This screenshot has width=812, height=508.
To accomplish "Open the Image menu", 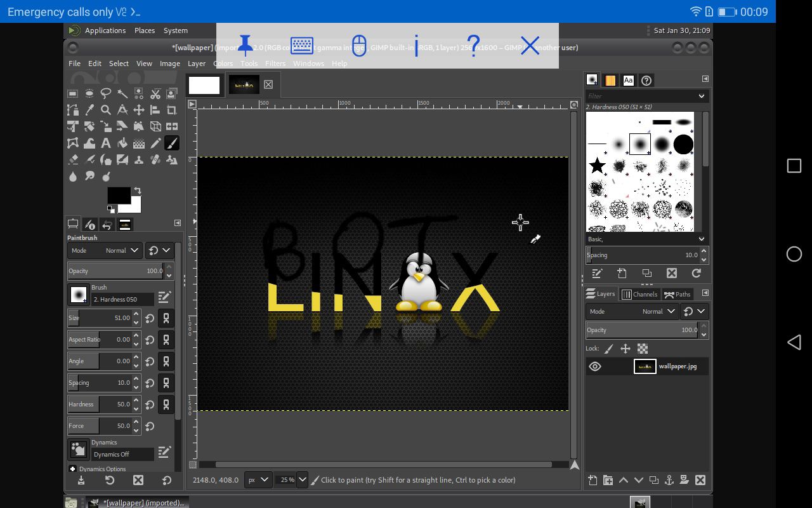I will [169, 63].
